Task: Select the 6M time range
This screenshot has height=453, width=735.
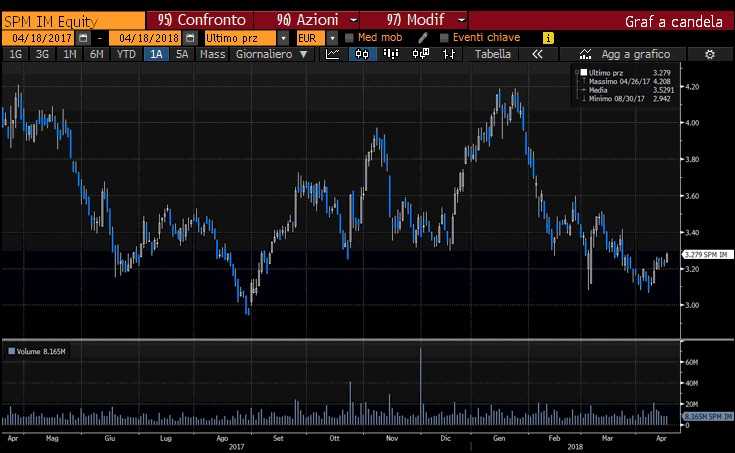Action: point(96,54)
